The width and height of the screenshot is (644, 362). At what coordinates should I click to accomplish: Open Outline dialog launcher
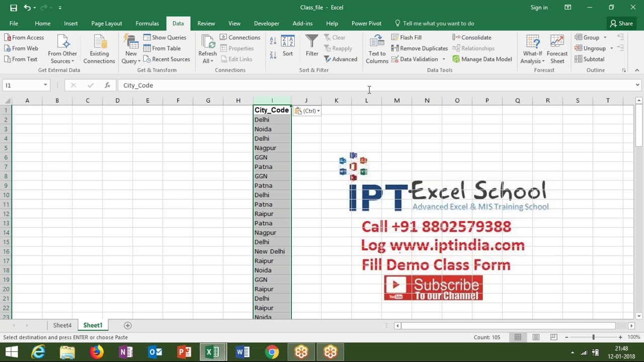point(623,70)
